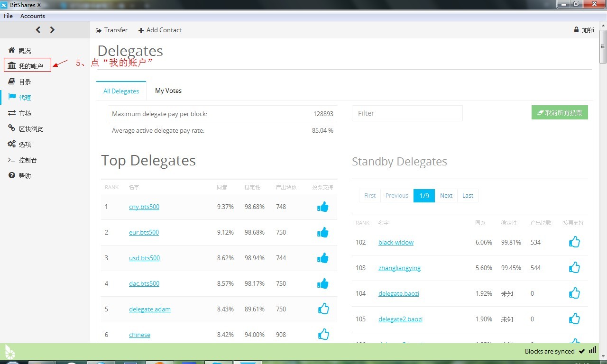Open the 区块浏览 block explorer
Image resolution: width=607 pixels, height=364 pixels.
(26, 128)
